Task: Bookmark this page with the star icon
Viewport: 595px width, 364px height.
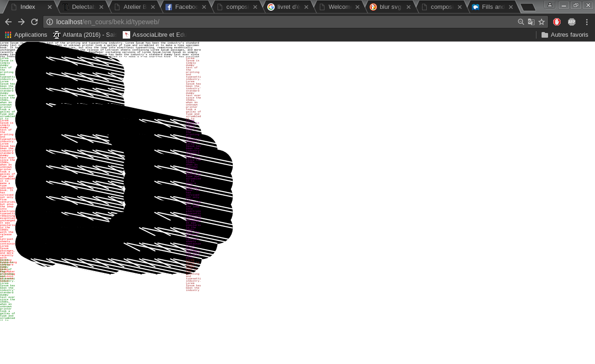Action: [x=542, y=22]
